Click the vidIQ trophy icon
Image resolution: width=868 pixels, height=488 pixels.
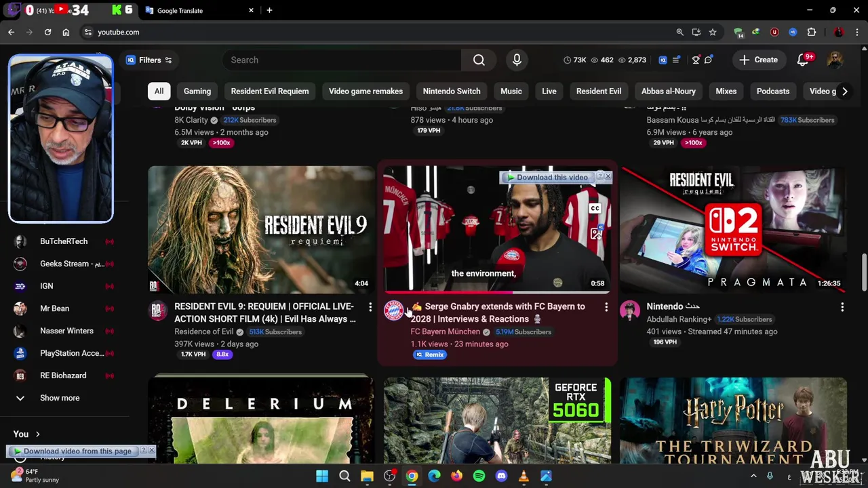(696, 60)
